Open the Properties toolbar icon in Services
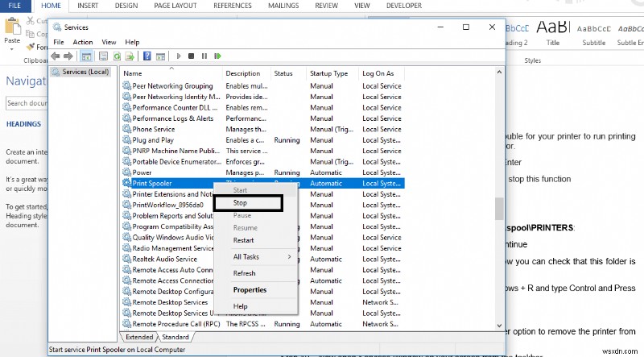Screen dimensions: 644x357 tap(104, 56)
